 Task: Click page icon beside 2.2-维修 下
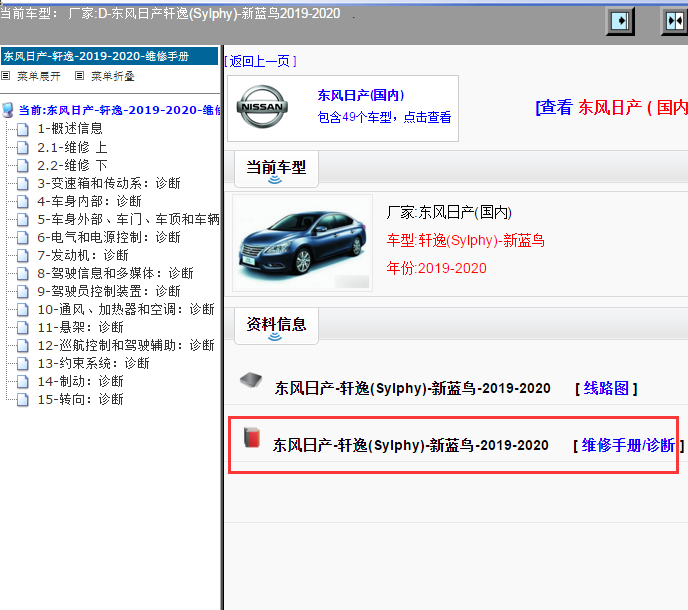tap(23, 165)
